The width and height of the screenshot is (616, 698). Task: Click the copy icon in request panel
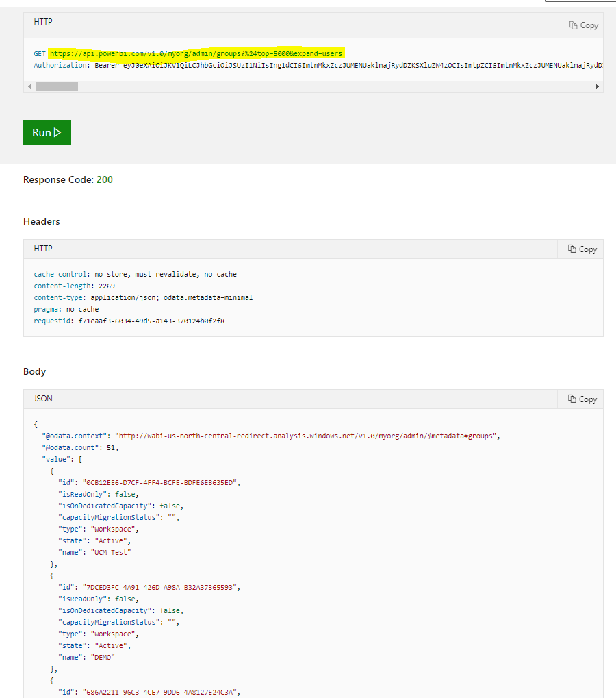pos(573,25)
